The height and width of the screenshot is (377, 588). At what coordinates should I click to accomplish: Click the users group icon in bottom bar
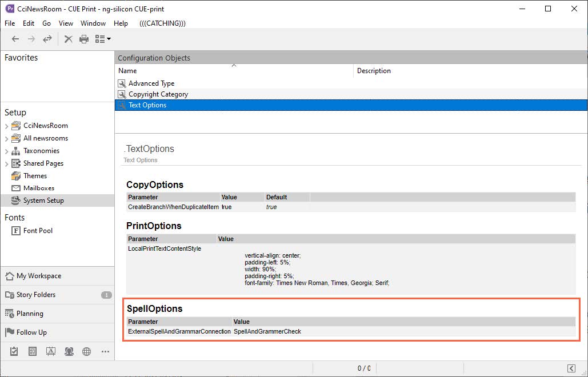click(69, 351)
